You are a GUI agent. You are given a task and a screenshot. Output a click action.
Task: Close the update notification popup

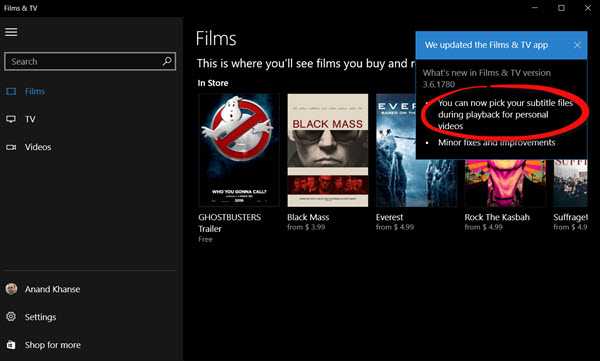tap(577, 45)
